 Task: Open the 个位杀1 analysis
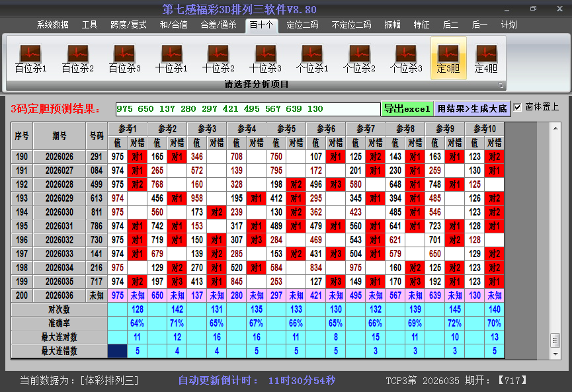pyautogui.click(x=312, y=58)
